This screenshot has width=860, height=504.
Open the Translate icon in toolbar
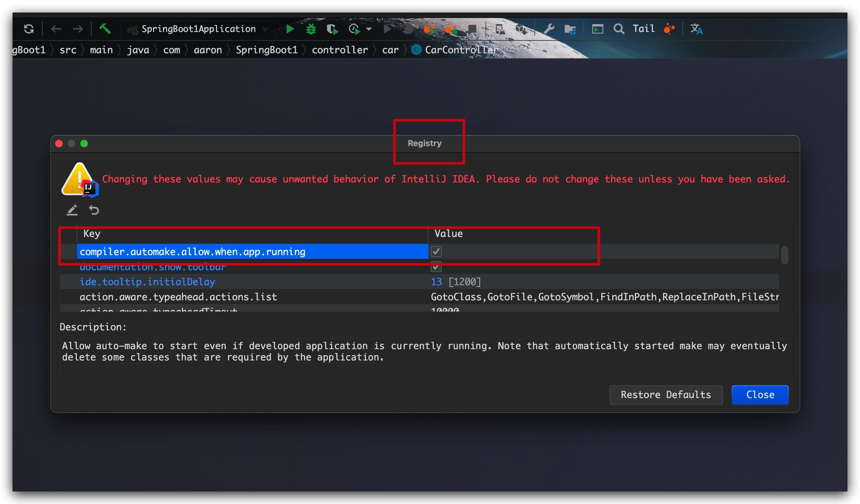pos(697,29)
